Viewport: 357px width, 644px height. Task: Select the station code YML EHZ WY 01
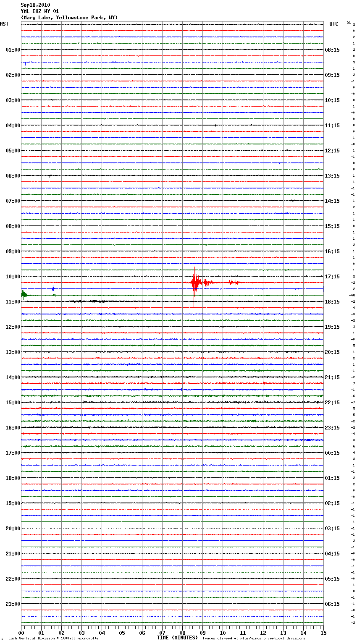point(40,11)
